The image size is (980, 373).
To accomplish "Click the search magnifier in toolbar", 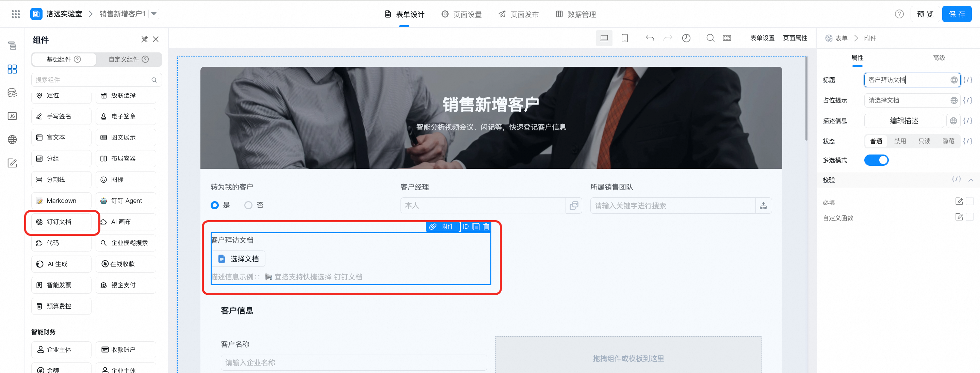I will pos(710,38).
